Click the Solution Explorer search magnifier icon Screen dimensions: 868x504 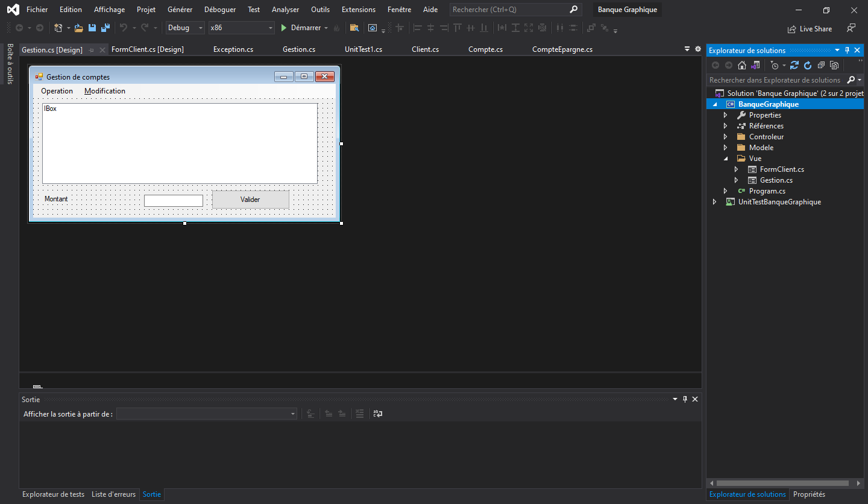pos(851,80)
